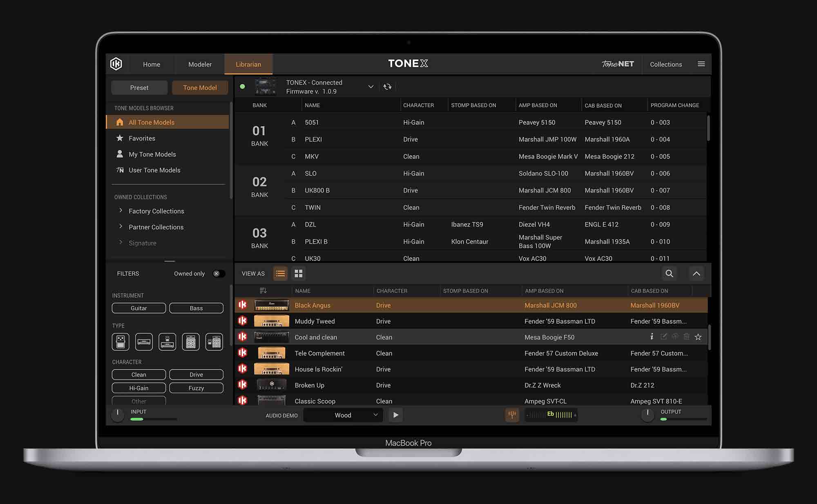Toggle the Owned only switch
The height and width of the screenshot is (504, 817).
tap(219, 273)
